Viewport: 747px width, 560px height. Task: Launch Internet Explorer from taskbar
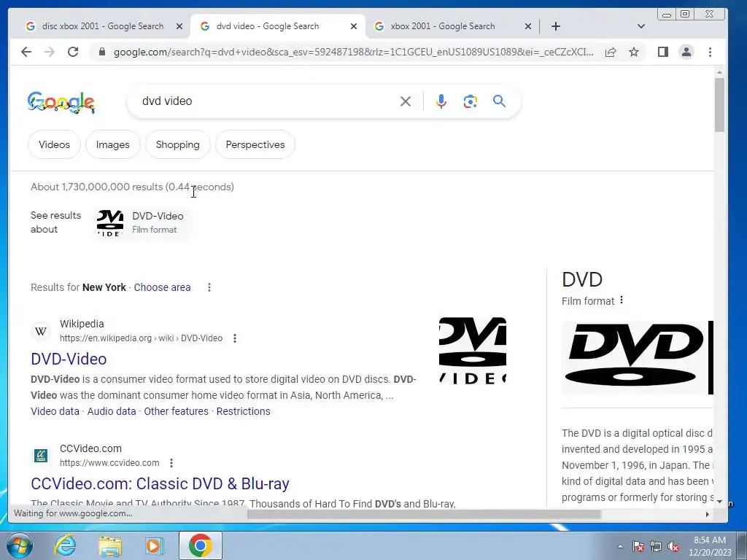(x=65, y=545)
